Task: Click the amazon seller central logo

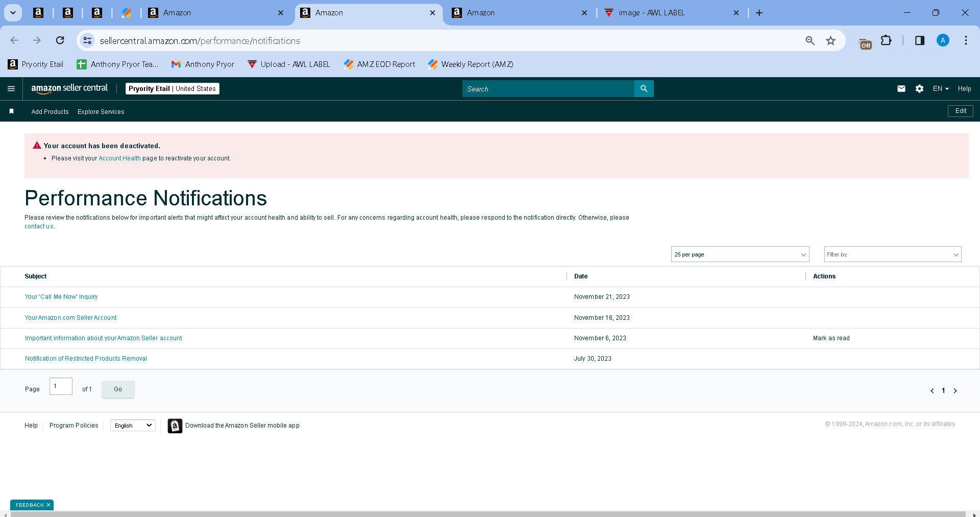Action: [69, 89]
